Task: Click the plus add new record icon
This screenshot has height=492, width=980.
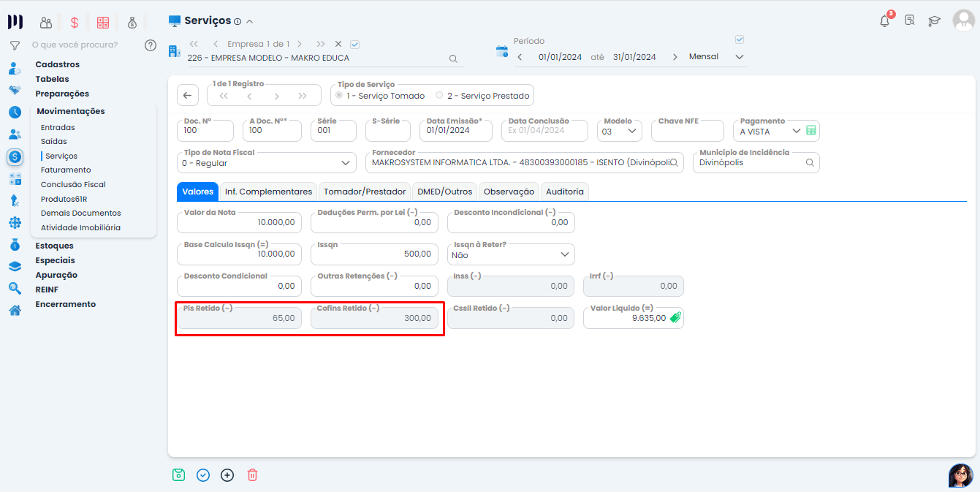Action: pos(227,474)
